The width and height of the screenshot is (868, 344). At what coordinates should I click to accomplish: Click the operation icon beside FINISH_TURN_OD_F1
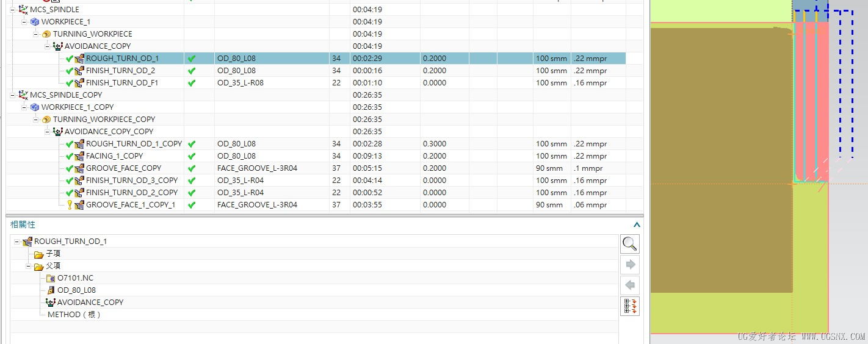point(79,82)
